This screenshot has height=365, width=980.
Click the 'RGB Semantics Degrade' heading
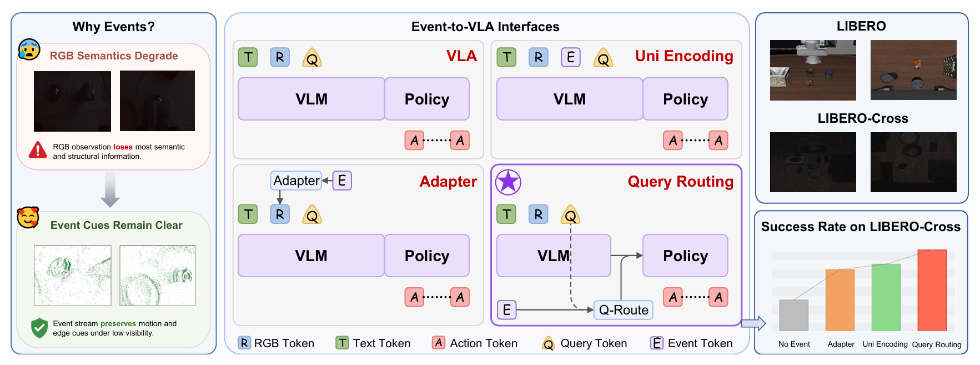pos(114,56)
